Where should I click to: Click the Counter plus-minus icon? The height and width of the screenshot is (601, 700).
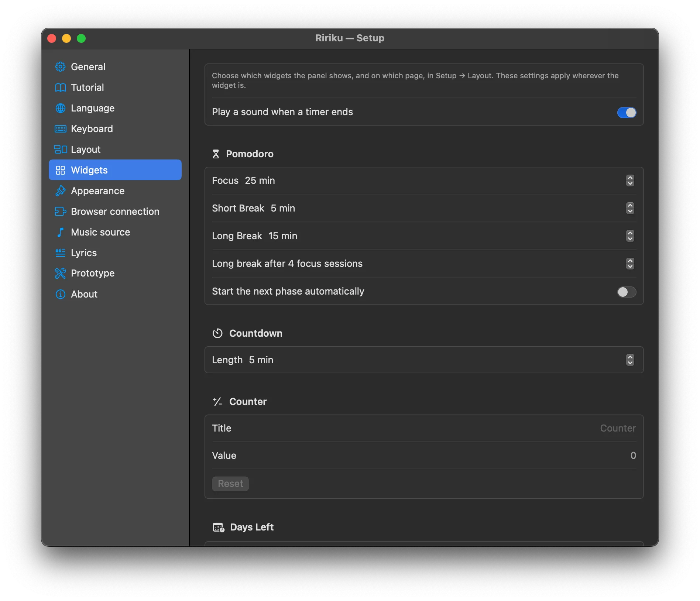tap(217, 402)
